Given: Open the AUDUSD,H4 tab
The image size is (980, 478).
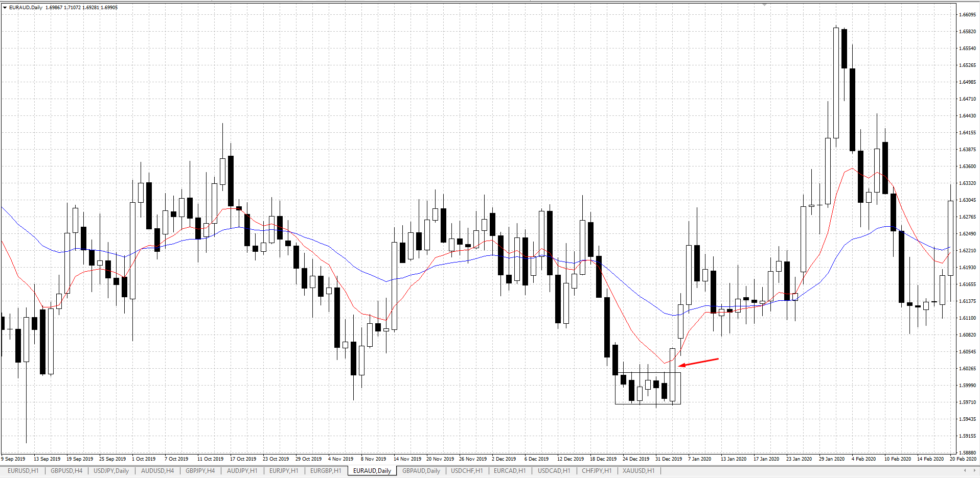Looking at the screenshot, I should [157, 471].
